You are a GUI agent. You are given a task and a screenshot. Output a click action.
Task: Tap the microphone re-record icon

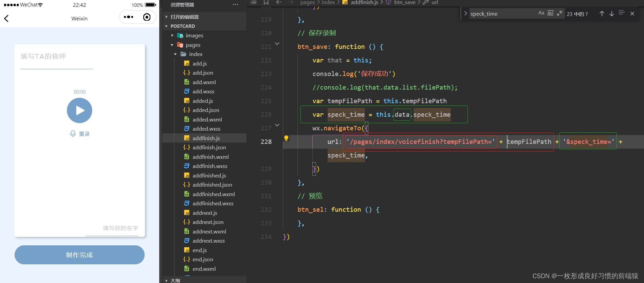[73, 134]
